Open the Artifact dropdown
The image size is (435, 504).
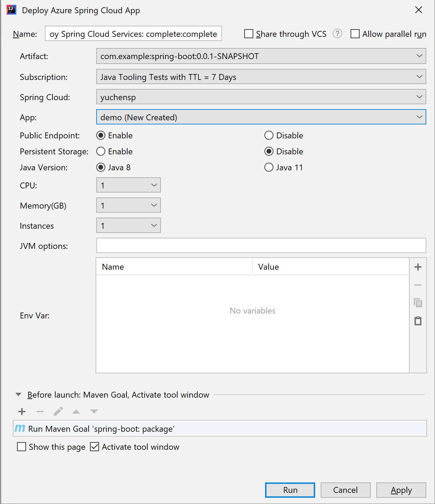(x=261, y=56)
